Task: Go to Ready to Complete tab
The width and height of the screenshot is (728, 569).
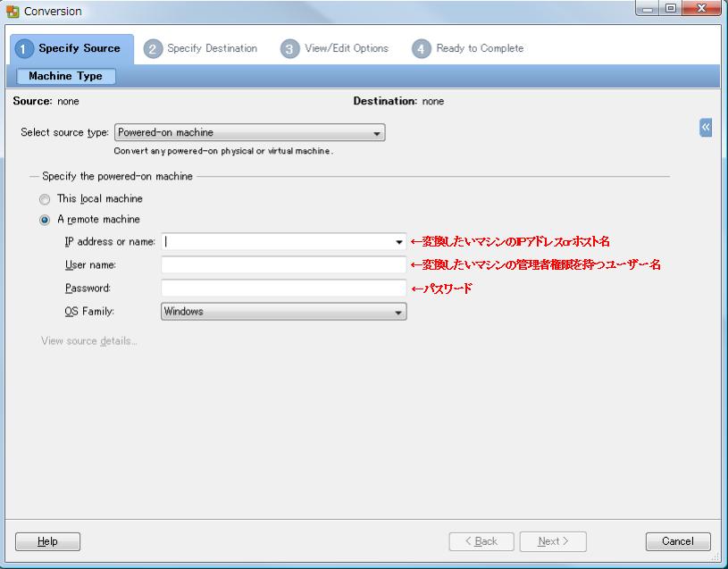Action: pos(468,49)
